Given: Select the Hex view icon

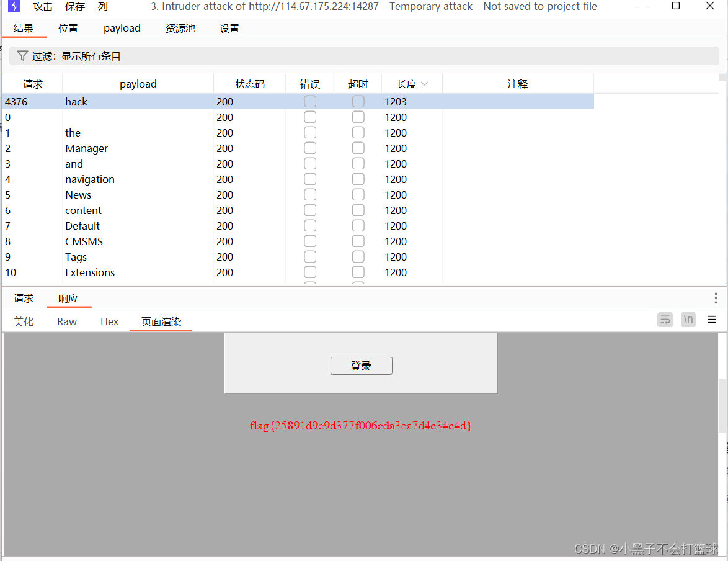Looking at the screenshot, I should [109, 321].
